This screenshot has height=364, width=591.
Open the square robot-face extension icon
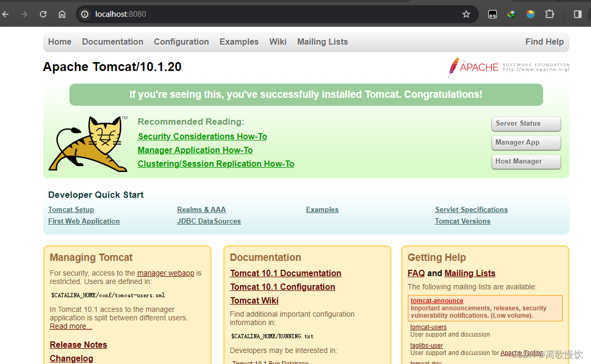coord(492,14)
